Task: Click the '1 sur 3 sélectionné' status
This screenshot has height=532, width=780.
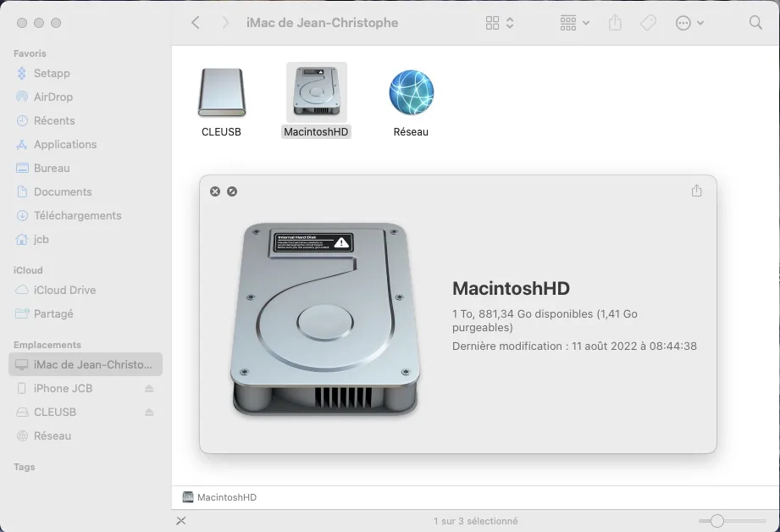Action: pyautogui.click(x=476, y=521)
